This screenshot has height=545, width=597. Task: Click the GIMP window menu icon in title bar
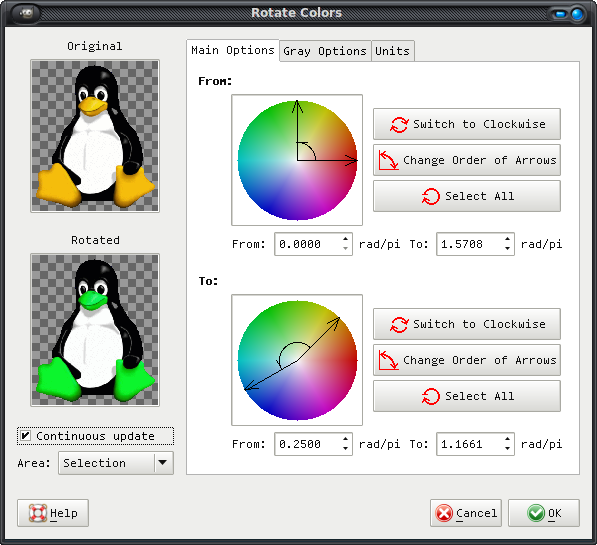[x=26, y=13]
